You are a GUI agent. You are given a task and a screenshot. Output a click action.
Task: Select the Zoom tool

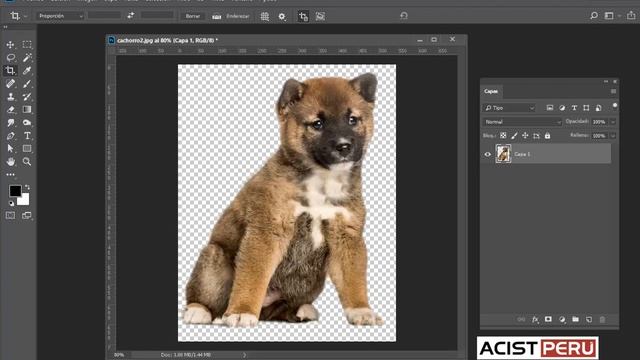point(27,162)
